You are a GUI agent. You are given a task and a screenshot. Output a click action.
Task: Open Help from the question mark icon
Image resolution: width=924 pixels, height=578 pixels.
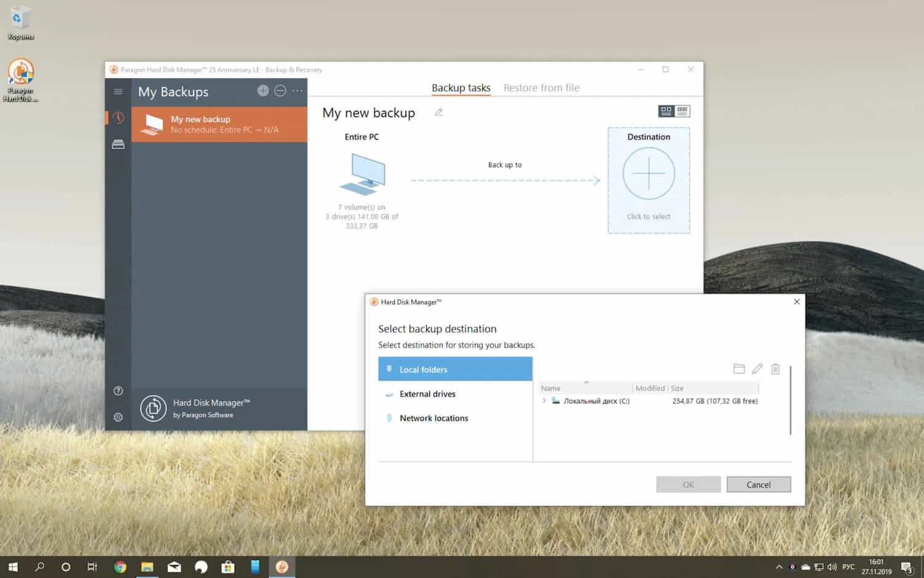pos(118,391)
